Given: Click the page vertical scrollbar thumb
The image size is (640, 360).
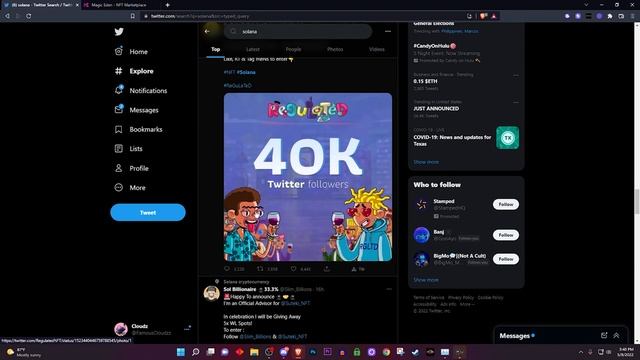Looking at the screenshot, I should pos(637,201).
